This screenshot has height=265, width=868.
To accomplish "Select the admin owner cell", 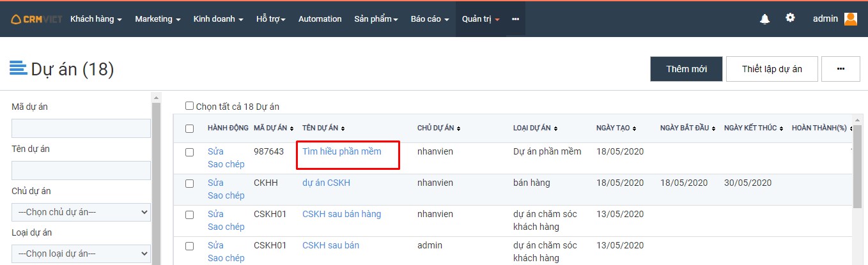I will click(x=430, y=245).
